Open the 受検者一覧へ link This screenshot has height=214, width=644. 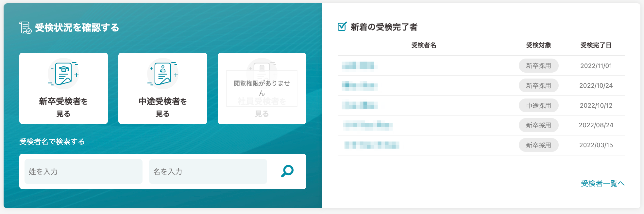click(x=602, y=184)
